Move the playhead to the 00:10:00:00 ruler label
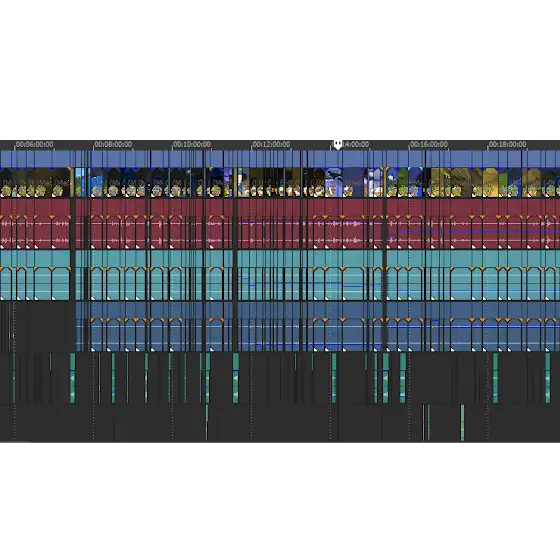560x560 pixels. pos(192,144)
